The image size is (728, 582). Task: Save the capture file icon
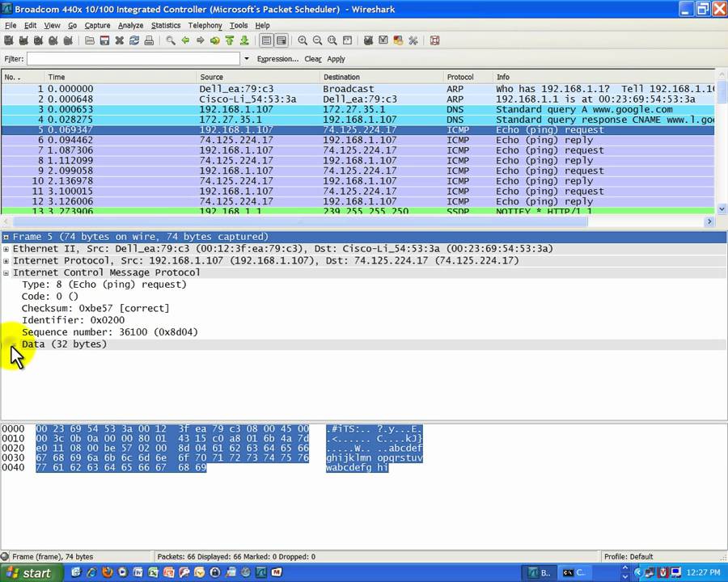(104, 41)
